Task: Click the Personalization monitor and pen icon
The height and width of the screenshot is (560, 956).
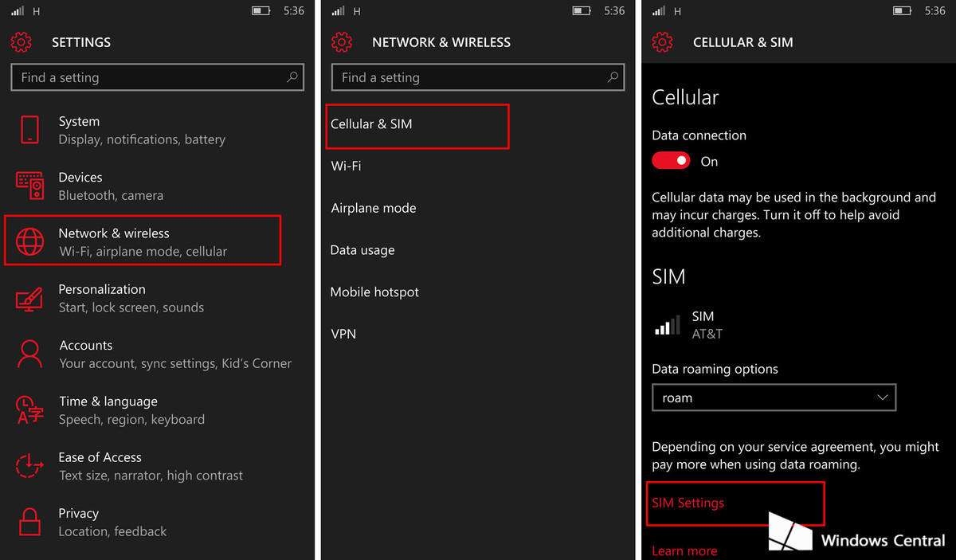Action: click(x=29, y=298)
